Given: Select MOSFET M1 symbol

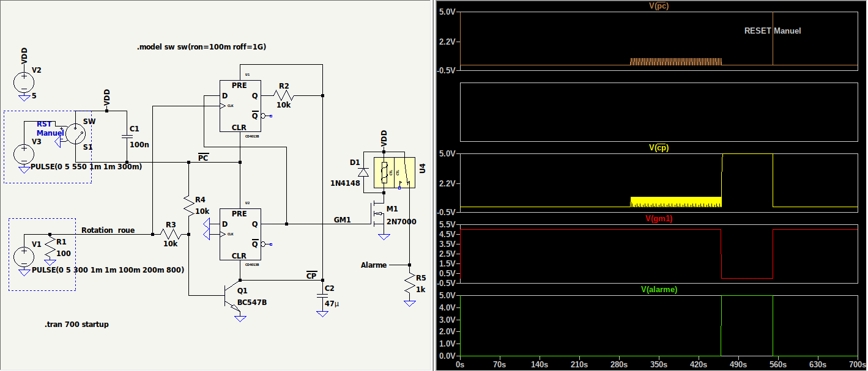Looking at the screenshot, I should pos(378,215).
